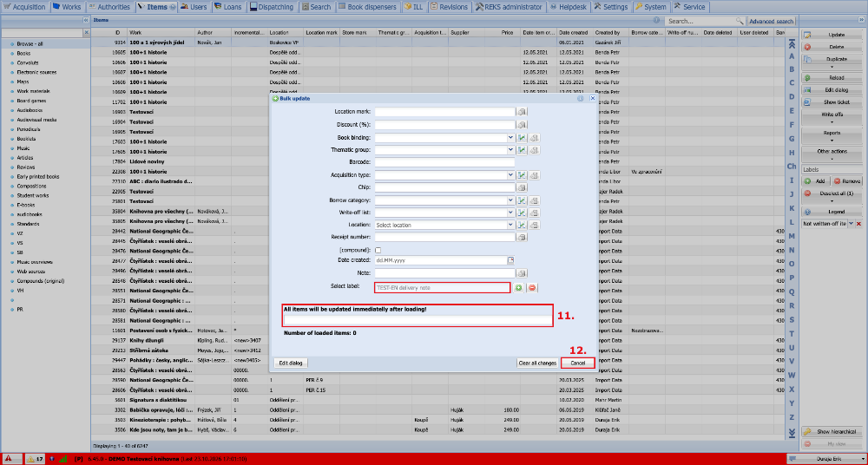Close the Bulk update dialog with X
Viewport: 868px width, 465px height.
coord(592,98)
